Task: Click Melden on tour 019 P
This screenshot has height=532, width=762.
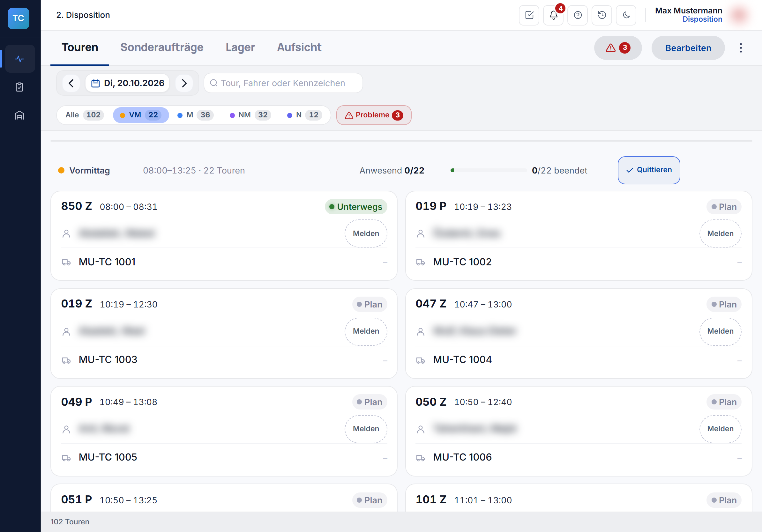Action: [x=721, y=233]
